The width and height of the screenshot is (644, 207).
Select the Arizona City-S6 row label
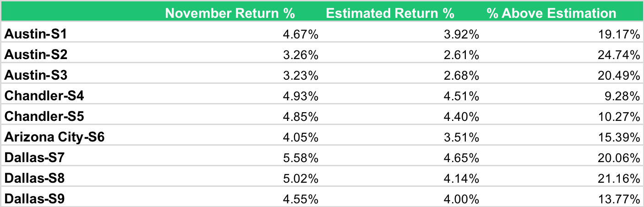(55, 137)
